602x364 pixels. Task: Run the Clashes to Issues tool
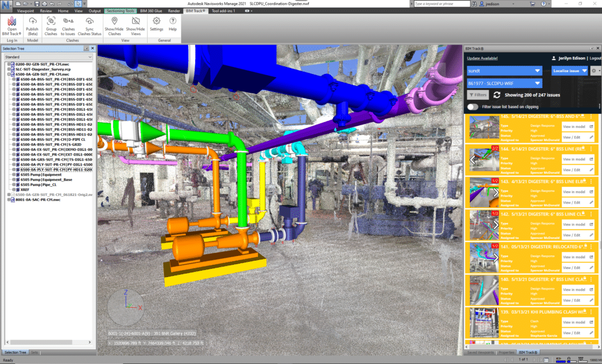point(68,26)
